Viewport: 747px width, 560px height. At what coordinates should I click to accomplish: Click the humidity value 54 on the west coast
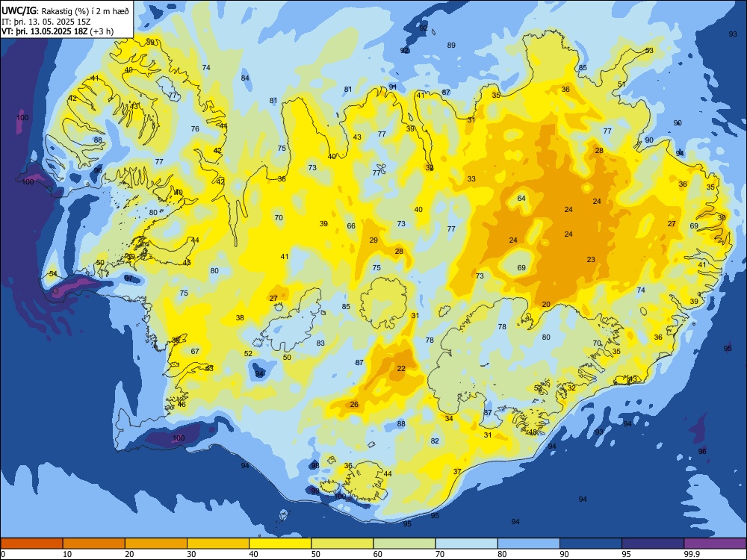point(53,274)
